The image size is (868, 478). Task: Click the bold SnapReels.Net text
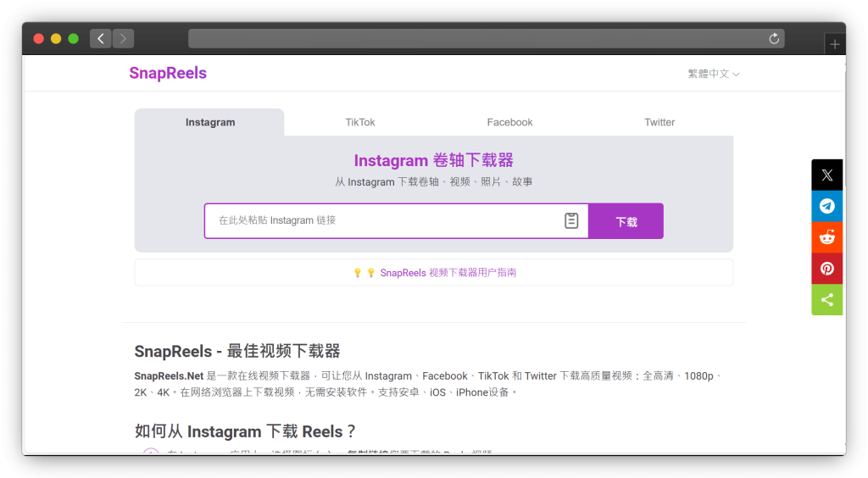(x=169, y=376)
